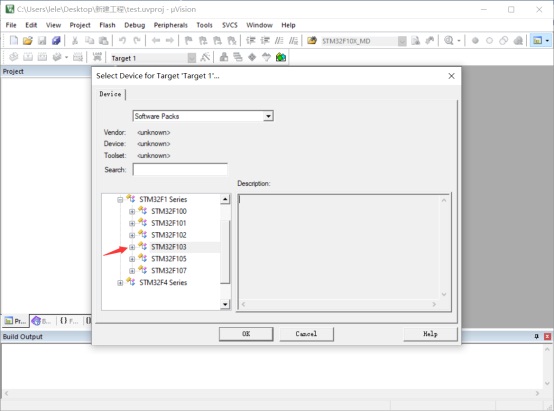Open the STM32F10X_MD find combo dropdown
Viewport: 554px width, 411px height.
[x=402, y=41]
